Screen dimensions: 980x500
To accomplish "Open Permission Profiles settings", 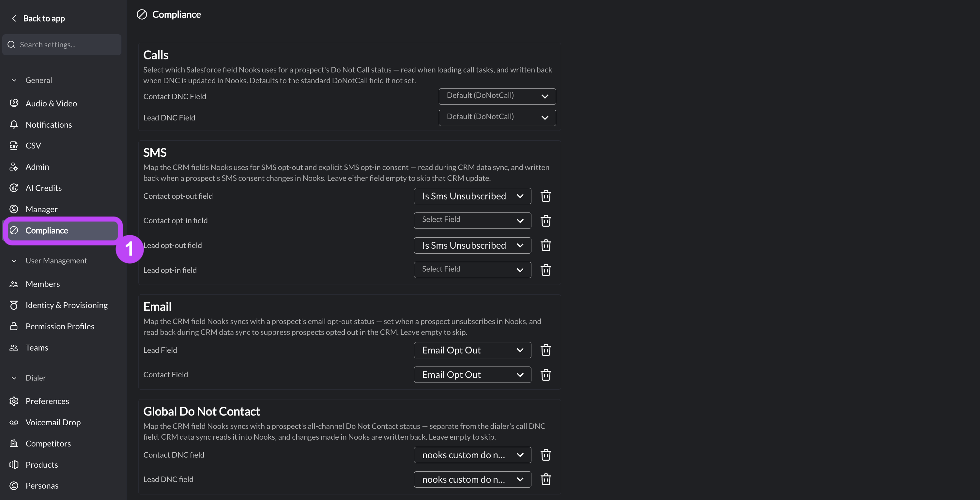I will point(60,326).
